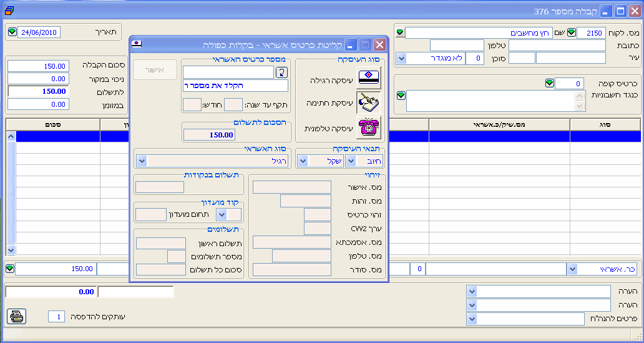The width and height of the screenshot is (644, 343).
Task: Open the payment type dropdown showing כר. אשראי
Action: point(572,269)
